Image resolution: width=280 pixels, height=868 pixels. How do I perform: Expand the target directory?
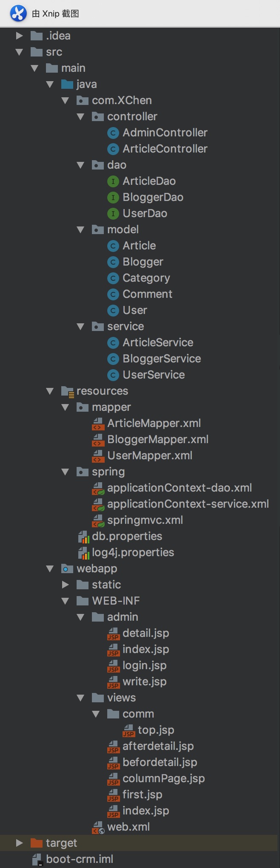(x=20, y=843)
